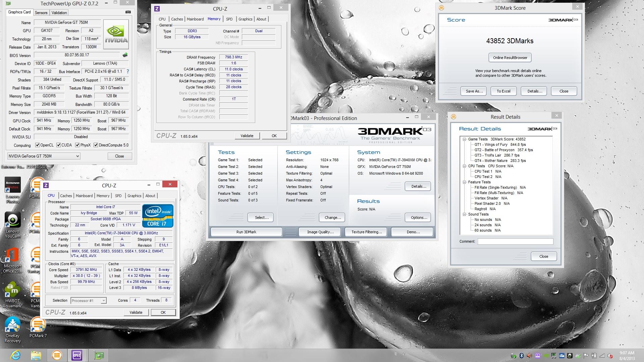Click the GPU-Z BIOS save chip icon

125,55
